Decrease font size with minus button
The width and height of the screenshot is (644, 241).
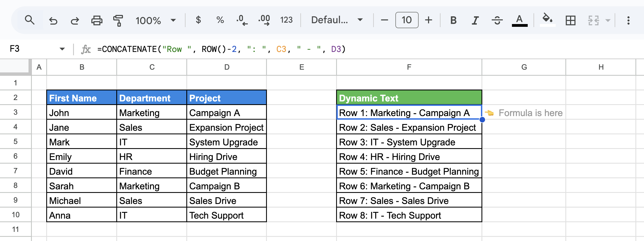(385, 20)
